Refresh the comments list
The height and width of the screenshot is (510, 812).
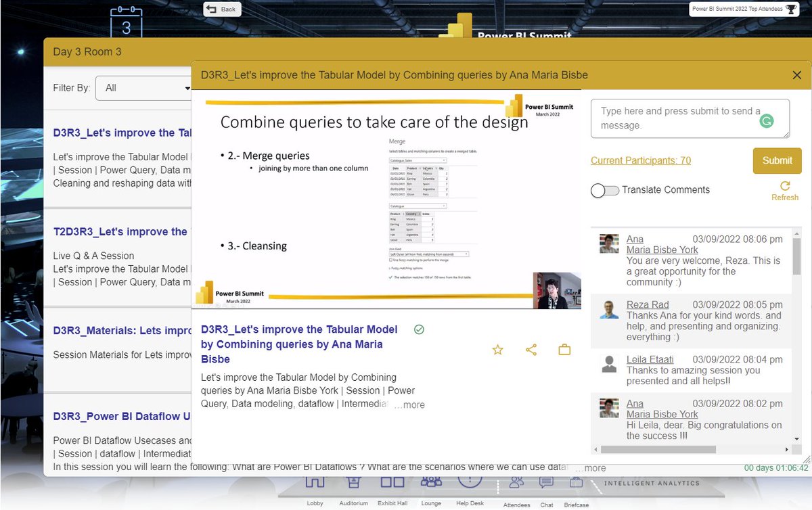(x=785, y=191)
